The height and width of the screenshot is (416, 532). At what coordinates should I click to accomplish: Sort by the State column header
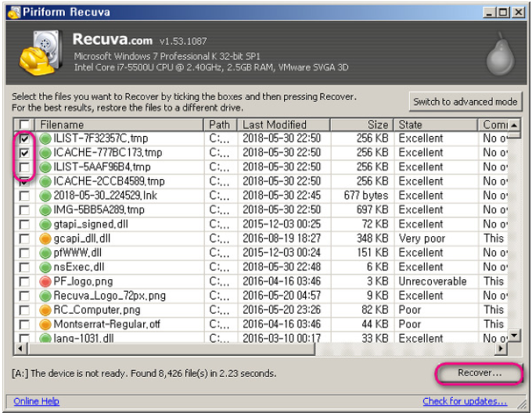436,125
